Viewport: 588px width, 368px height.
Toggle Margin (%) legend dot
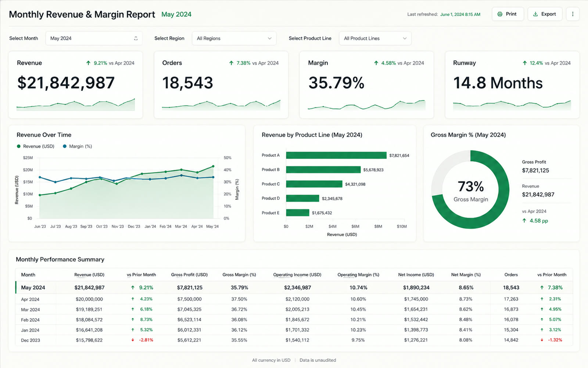[65, 146]
